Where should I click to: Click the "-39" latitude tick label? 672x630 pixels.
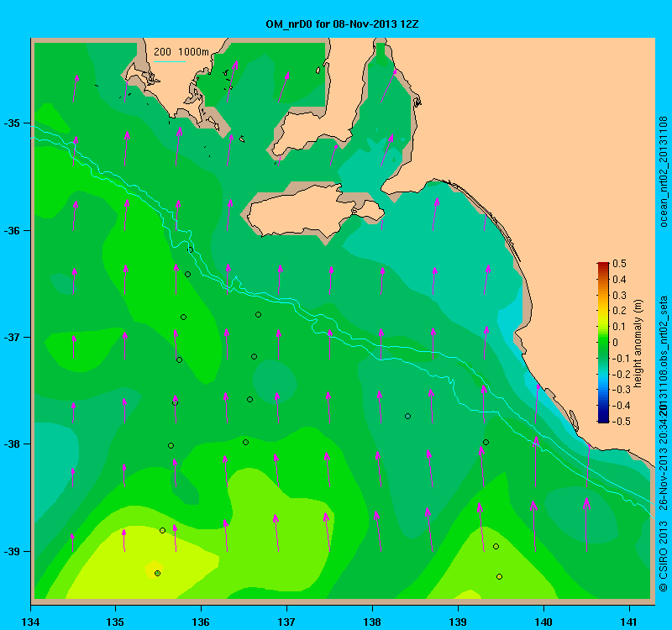pyautogui.click(x=13, y=551)
